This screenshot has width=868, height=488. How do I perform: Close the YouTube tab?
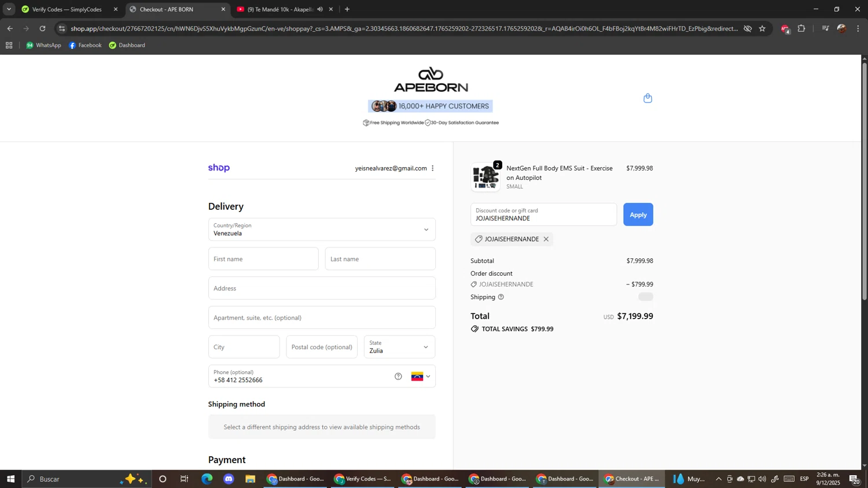click(331, 9)
